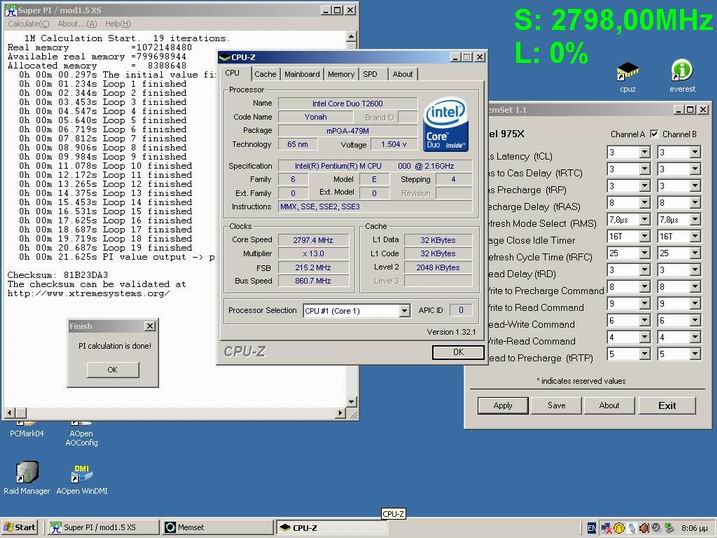Screen dimensions: 717x538
Task: Open About menu in Super PI
Action: [77, 24]
